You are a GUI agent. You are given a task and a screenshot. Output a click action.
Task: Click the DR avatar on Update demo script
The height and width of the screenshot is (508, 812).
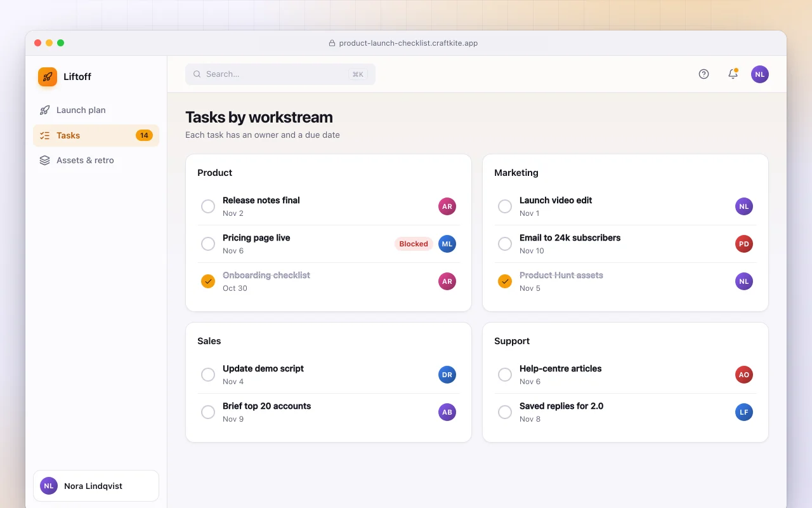(447, 375)
